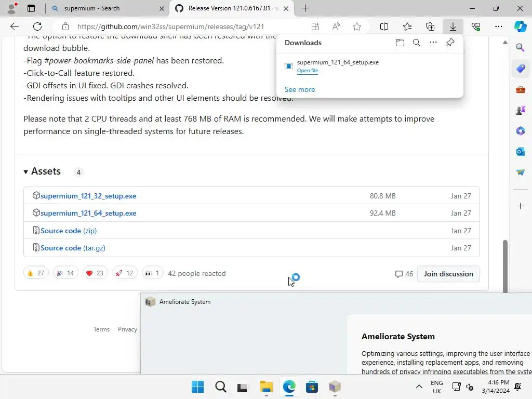Open the sidebar Shopping tag icon
Viewport: 532px width, 399px height.
pos(520,69)
